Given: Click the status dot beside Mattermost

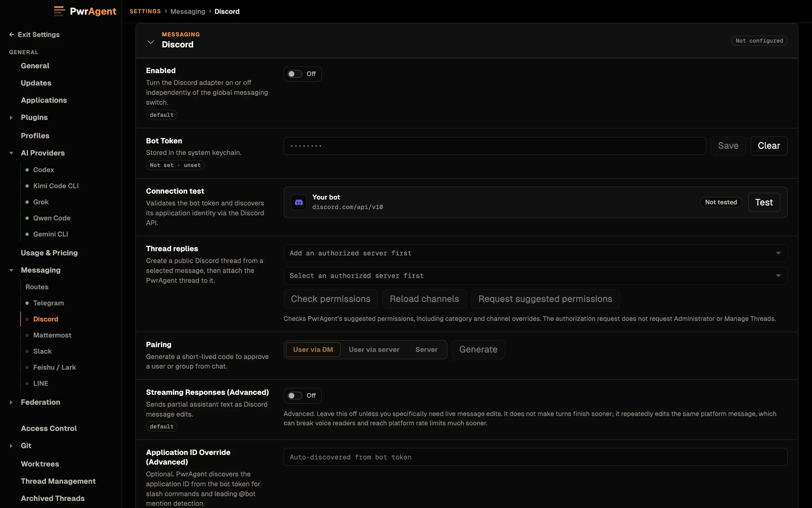Looking at the screenshot, I should (27, 335).
